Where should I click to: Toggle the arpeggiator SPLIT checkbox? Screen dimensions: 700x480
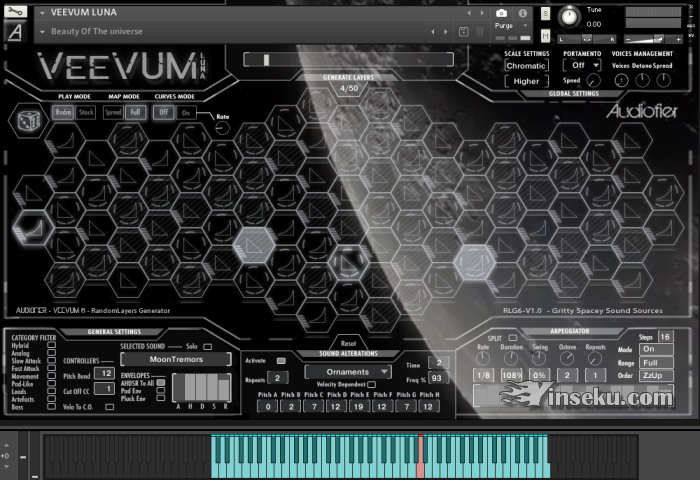pos(513,338)
